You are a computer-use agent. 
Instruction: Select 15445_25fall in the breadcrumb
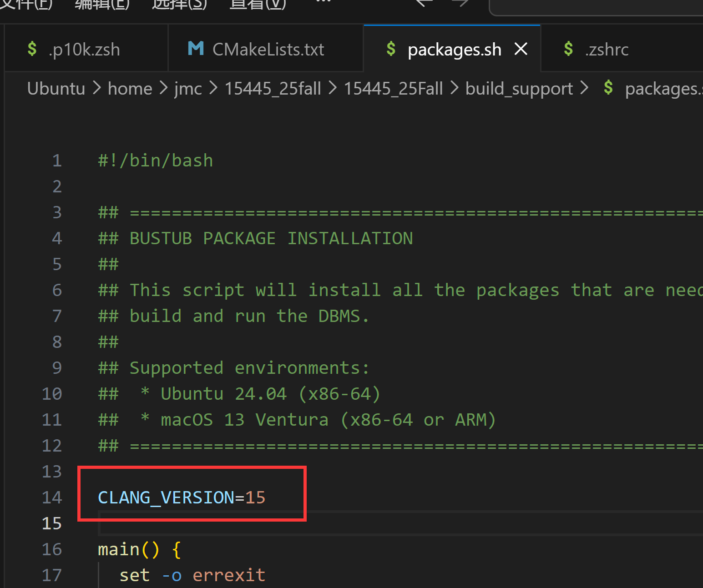tap(273, 88)
